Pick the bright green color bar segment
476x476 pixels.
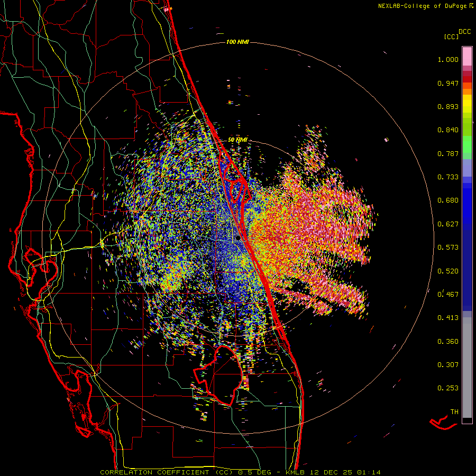coord(467,144)
